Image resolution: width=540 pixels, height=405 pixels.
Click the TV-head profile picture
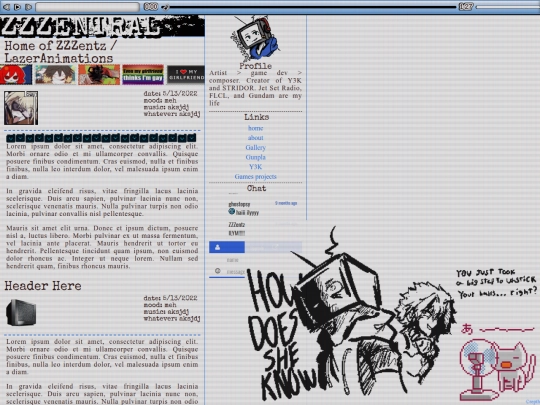pos(255,39)
